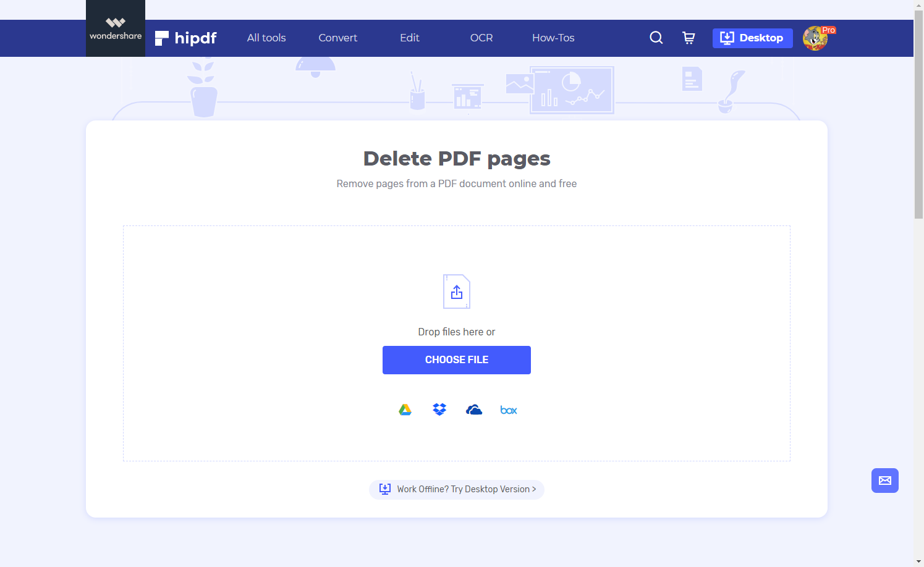Open the Edit menu

[409, 38]
